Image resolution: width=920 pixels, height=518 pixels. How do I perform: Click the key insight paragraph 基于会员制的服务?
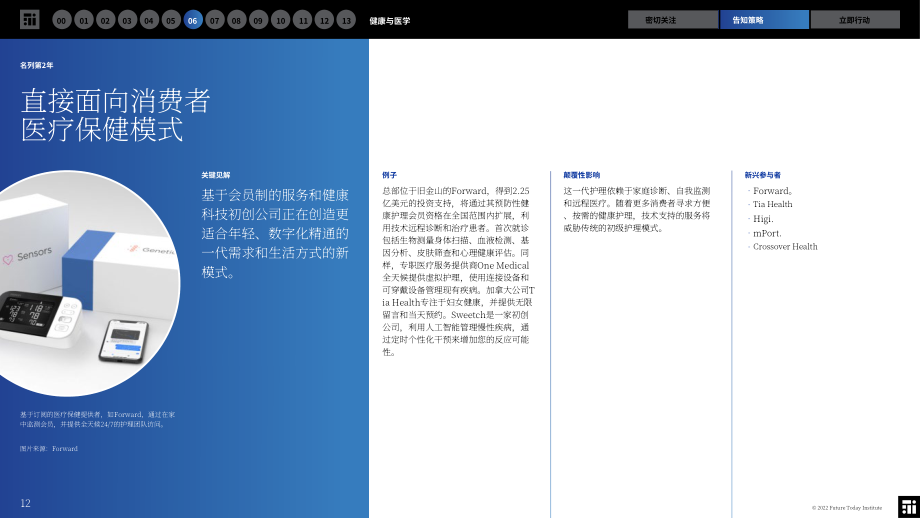click(275, 233)
